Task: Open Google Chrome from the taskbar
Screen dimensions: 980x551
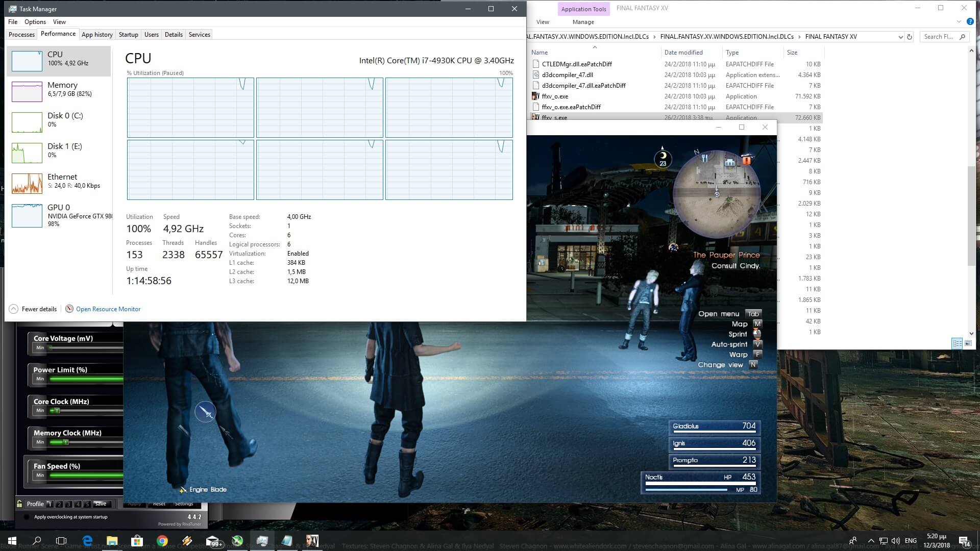Action: 162,541
